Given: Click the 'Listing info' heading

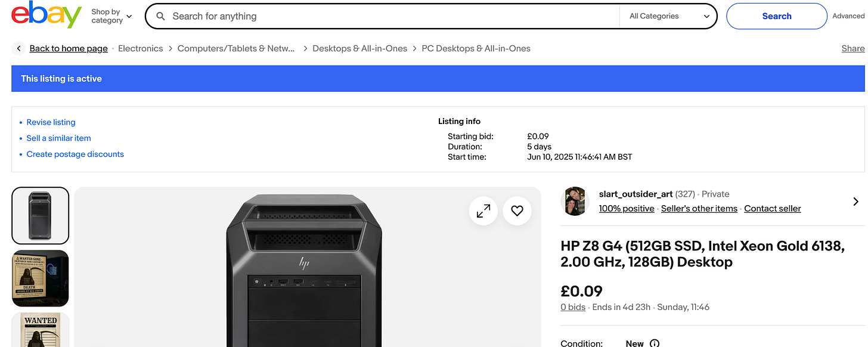Looking at the screenshot, I should pos(459,122).
